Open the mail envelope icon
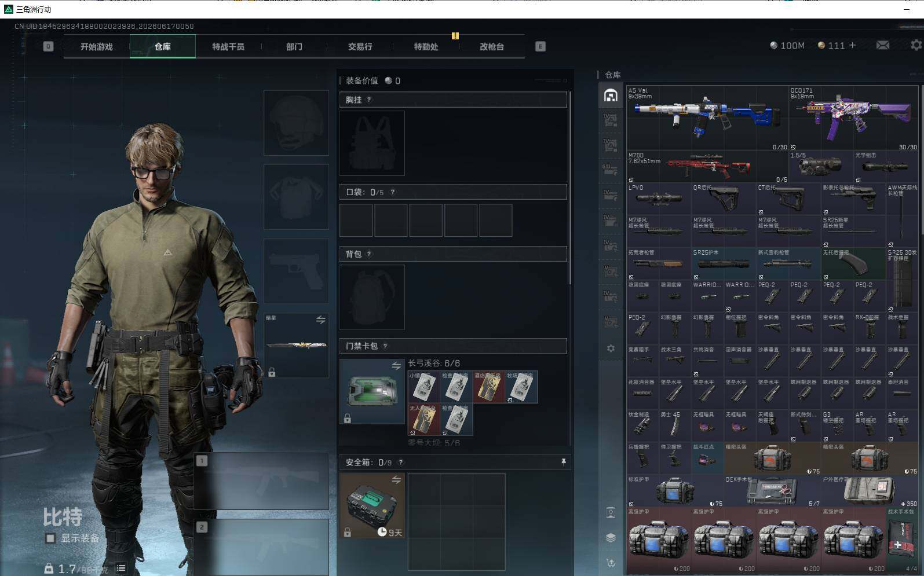 tap(883, 45)
